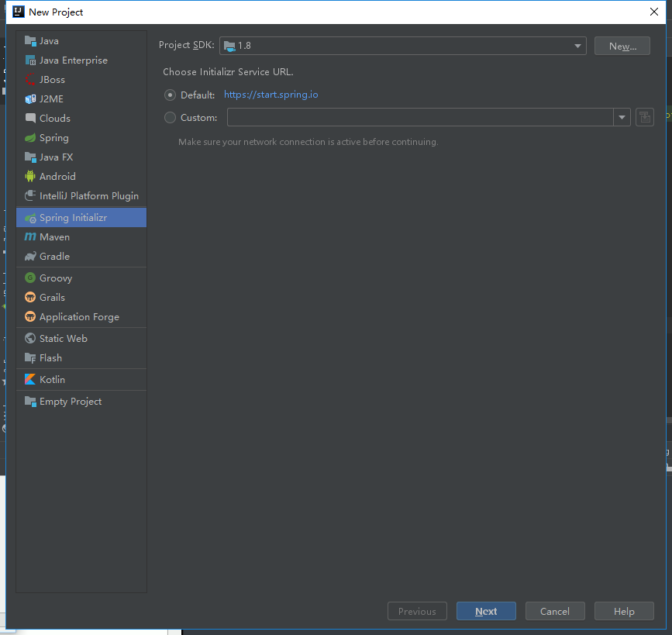Select the Grails label
672x635 pixels.
[52, 298]
